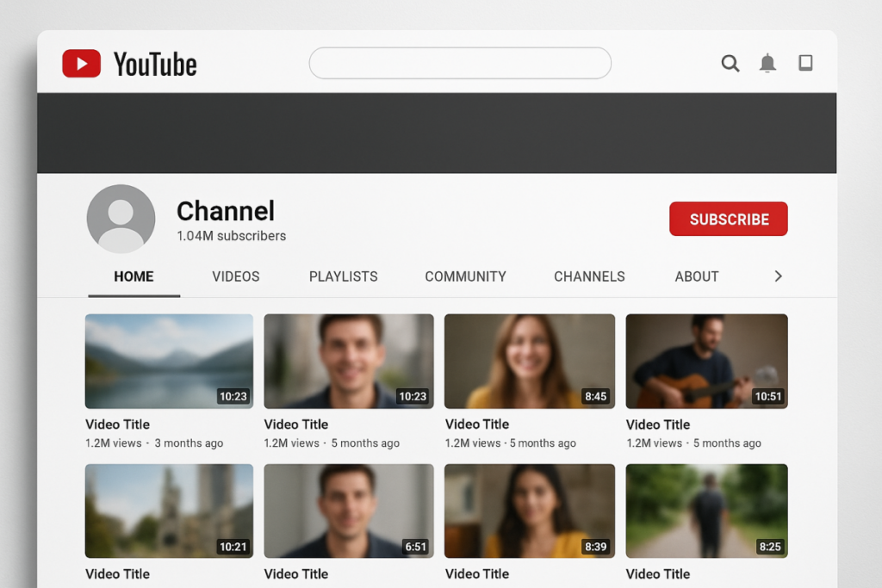This screenshot has height=588, width=882.
Task: Open the woman in yellow 8:39 thumbnail
Action: coord(530,511)
